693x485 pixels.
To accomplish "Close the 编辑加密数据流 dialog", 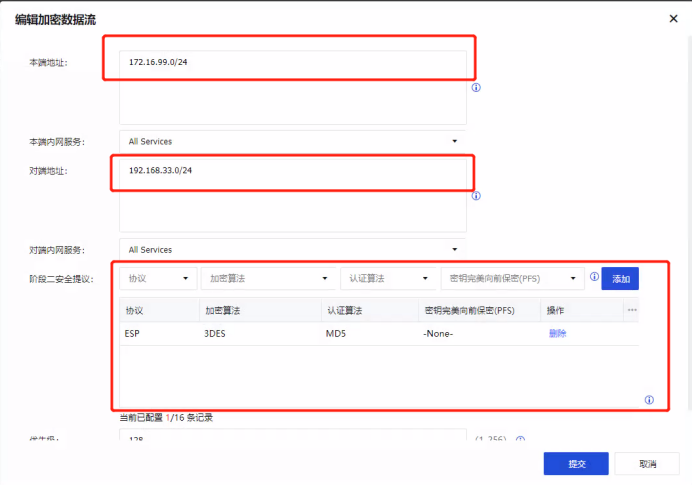I will 672,18.
